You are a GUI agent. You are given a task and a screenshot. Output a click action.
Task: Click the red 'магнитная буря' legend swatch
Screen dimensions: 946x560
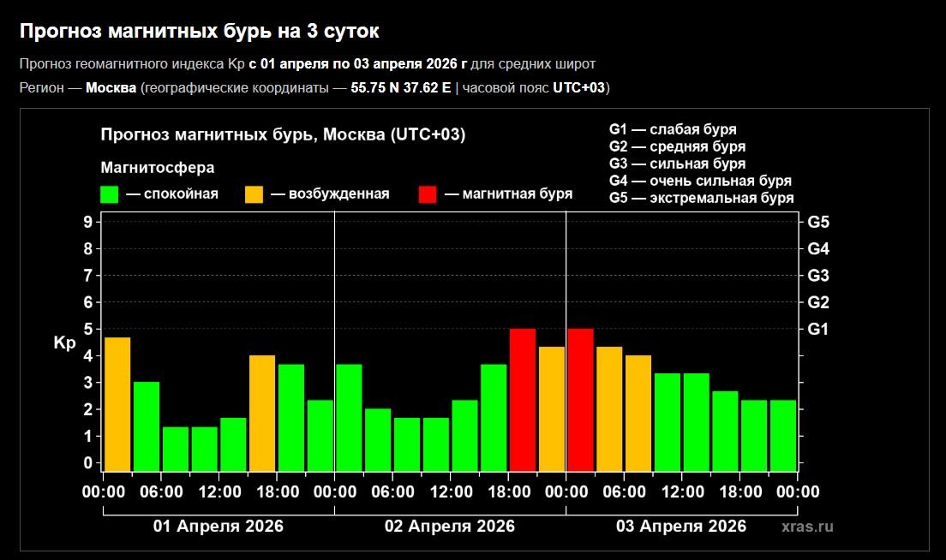click(428, 194)
